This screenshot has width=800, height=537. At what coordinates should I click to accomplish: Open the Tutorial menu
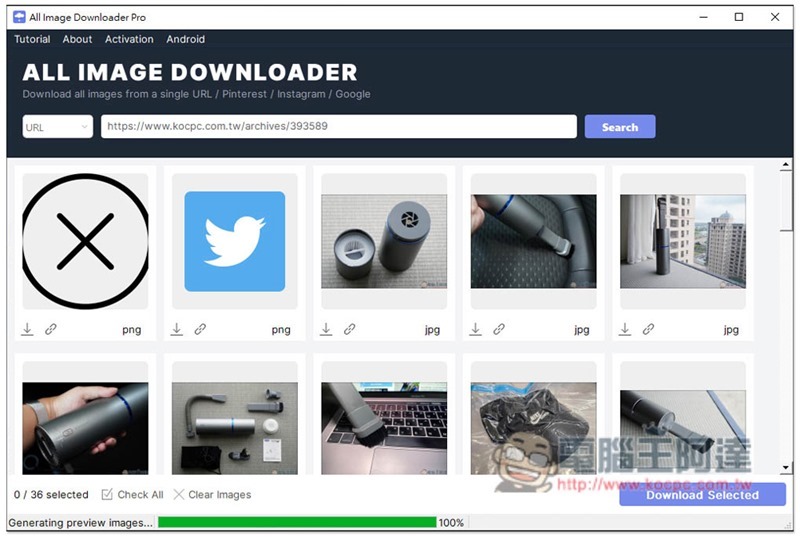[x=32, y=39]
